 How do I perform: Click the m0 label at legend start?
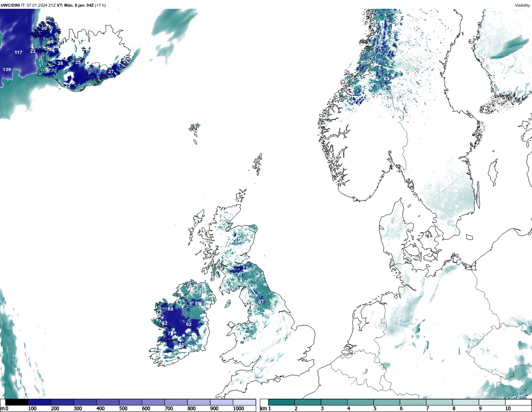[4, 409]
